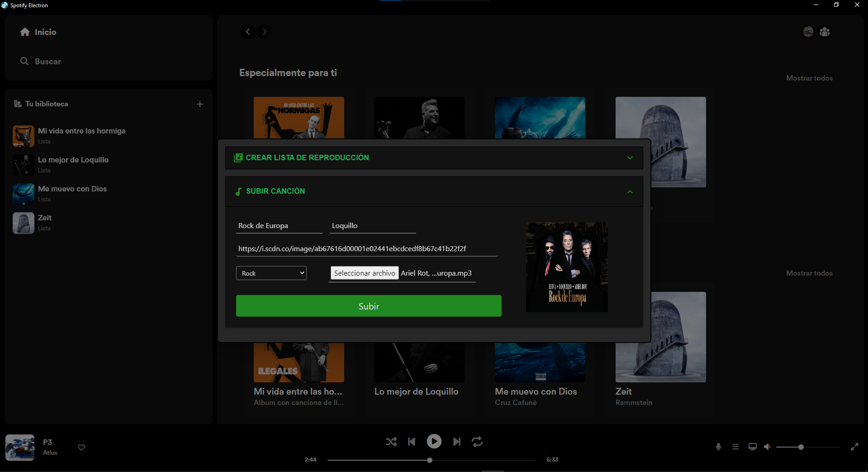Click lower Mostrar todos link

[809, 273]
